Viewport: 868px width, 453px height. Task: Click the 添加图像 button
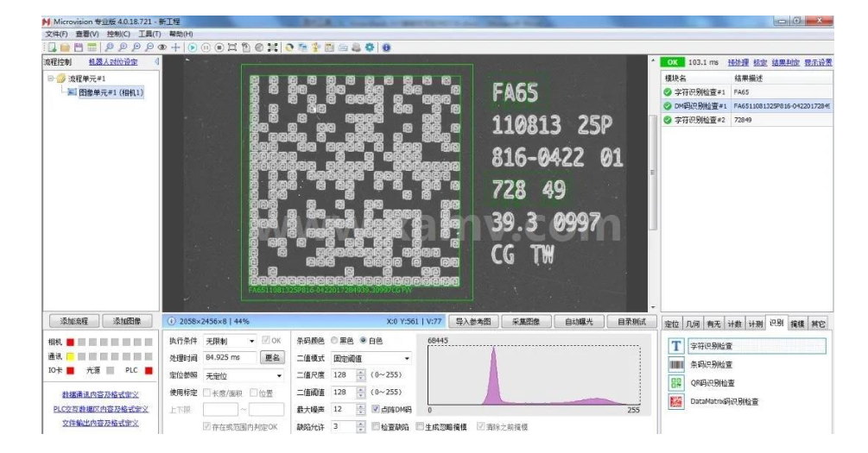coord(127,321)
